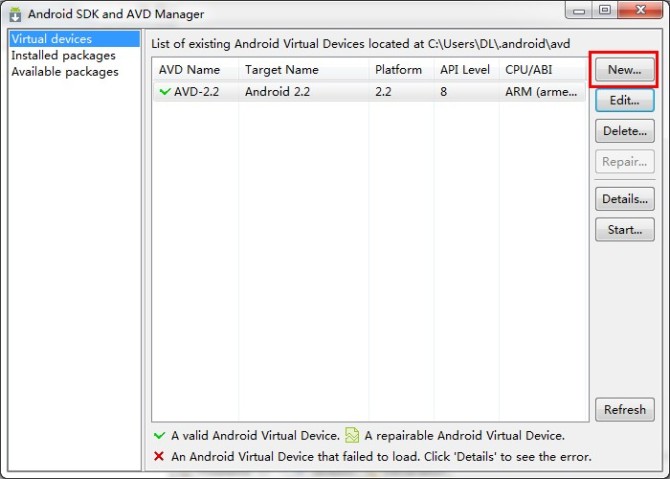Minimize the AVD Manager window

pos(579,10)
